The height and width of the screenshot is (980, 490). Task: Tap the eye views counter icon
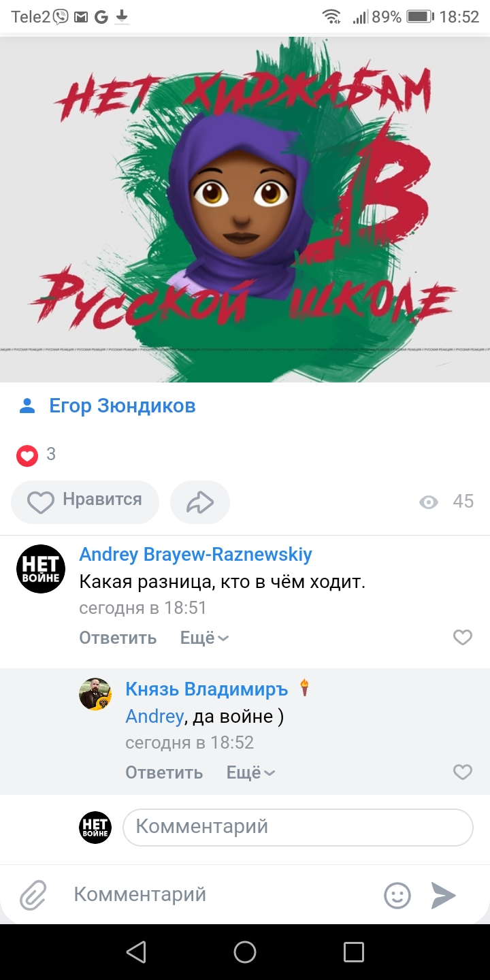(429, 502)
